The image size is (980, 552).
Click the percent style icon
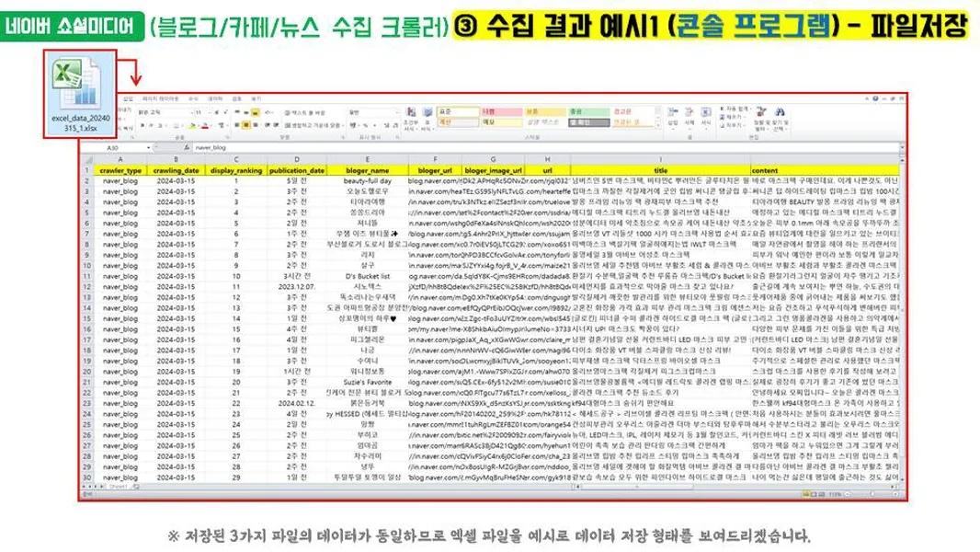point(366,126)
